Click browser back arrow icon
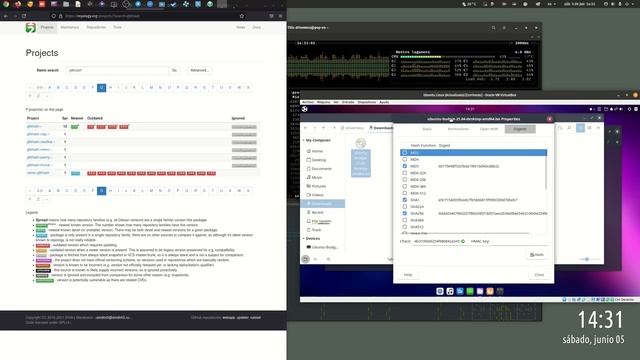Screen dimensions: 640x360 (6, 16)
